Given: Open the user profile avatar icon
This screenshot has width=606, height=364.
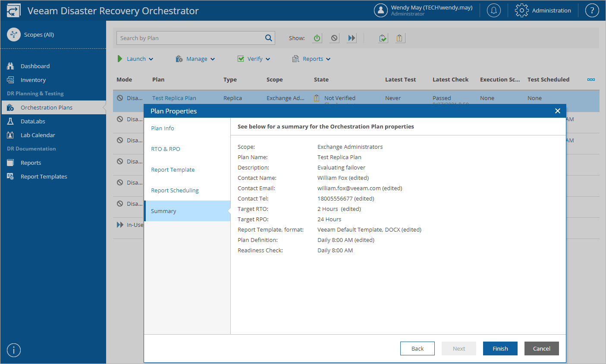Looking at the screenshot, I should click(381, 10).
